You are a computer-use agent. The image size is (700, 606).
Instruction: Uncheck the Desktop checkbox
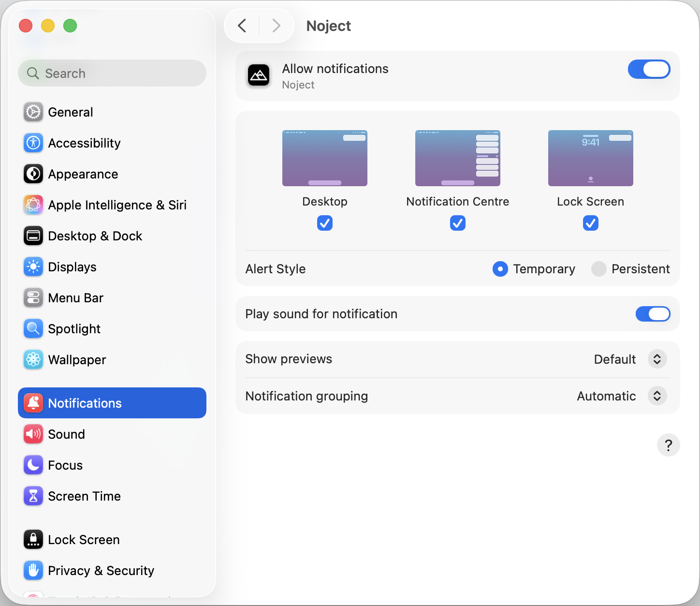pos(325,223)
